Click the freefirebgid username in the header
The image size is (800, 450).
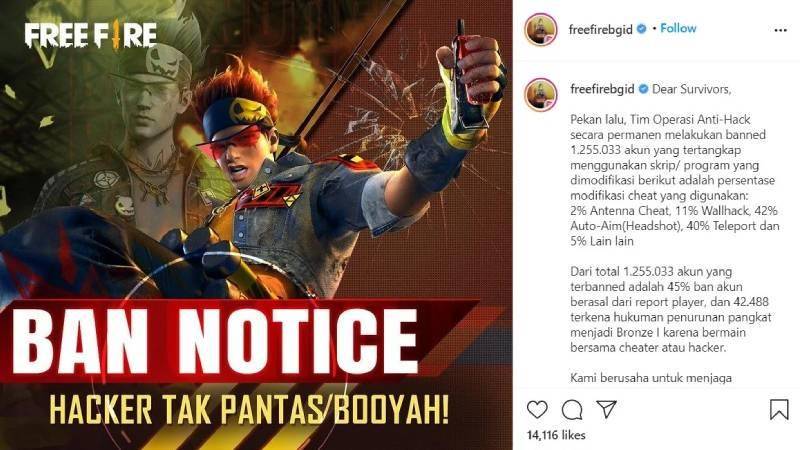click(x=601, y=30)
